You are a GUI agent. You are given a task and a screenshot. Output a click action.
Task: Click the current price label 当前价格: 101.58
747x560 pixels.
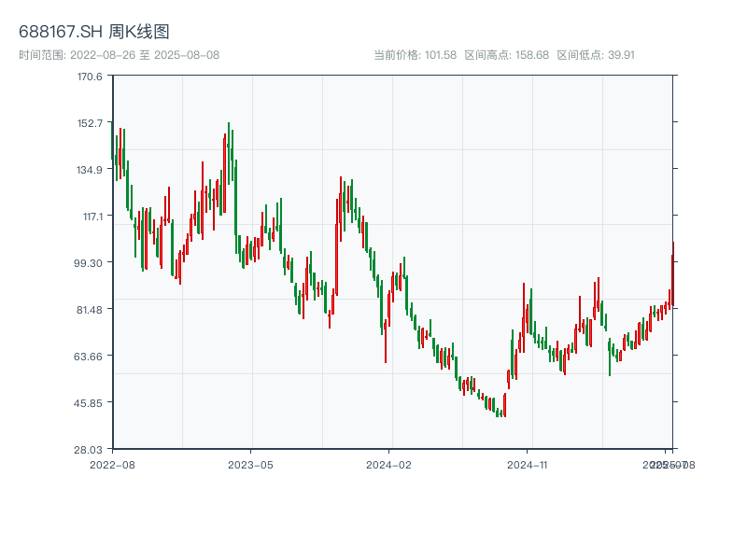(415, 55)
